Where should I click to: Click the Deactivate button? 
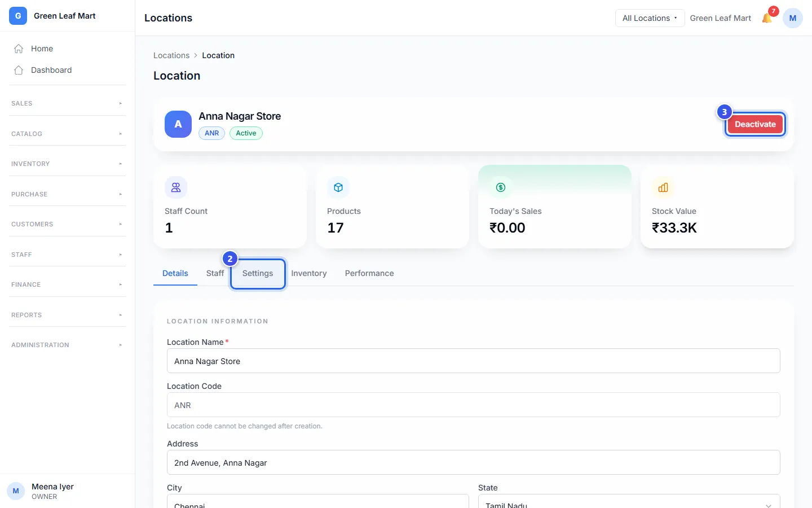[755, 124]
